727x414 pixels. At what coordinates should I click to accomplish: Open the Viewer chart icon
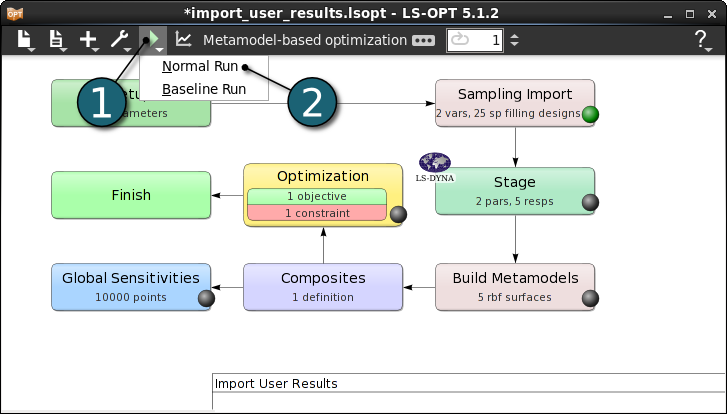[x=183, y=39]
